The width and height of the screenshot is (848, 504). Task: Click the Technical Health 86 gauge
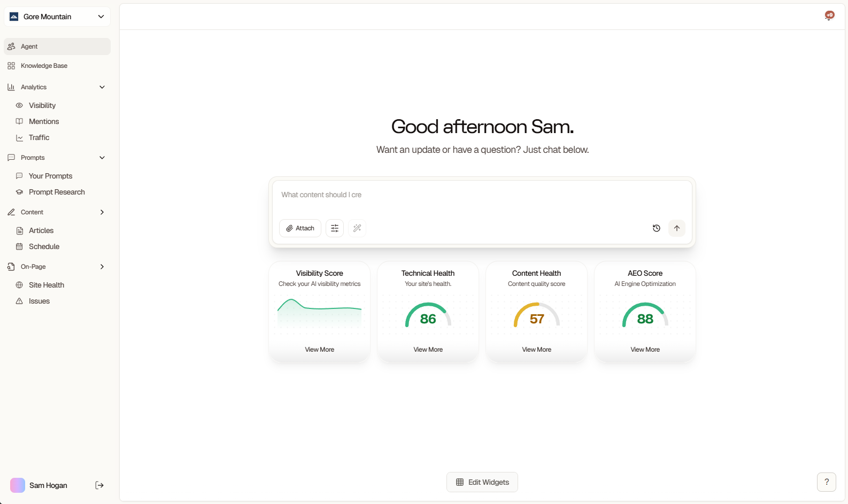coord(428,315)
